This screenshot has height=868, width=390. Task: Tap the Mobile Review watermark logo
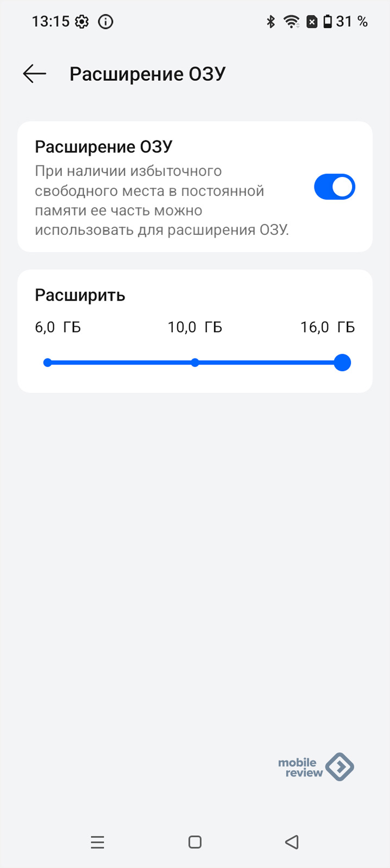point(316,767)
